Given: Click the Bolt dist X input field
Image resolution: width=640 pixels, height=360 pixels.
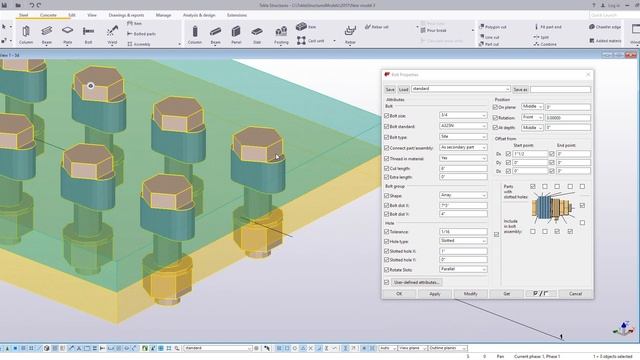Looking at the screenshot, I should [463, 205].
